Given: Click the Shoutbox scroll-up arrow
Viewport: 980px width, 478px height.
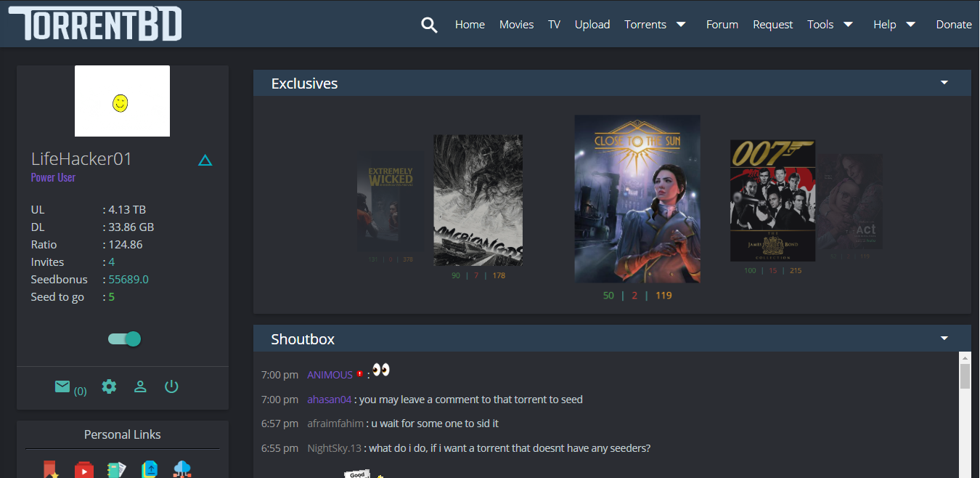Looking at the screenshot, I should (x=965, y=357).
